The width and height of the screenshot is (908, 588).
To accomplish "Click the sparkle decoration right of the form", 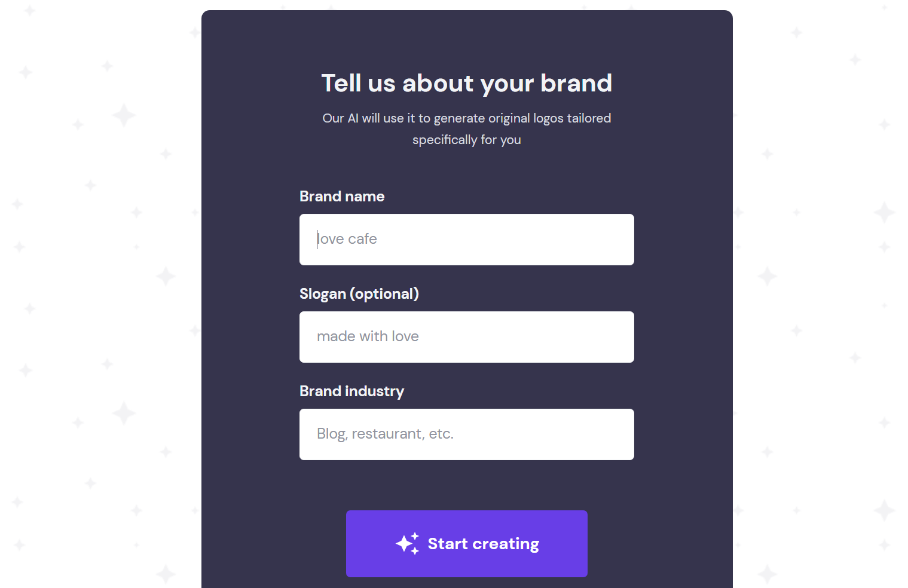I will [883, 213].
